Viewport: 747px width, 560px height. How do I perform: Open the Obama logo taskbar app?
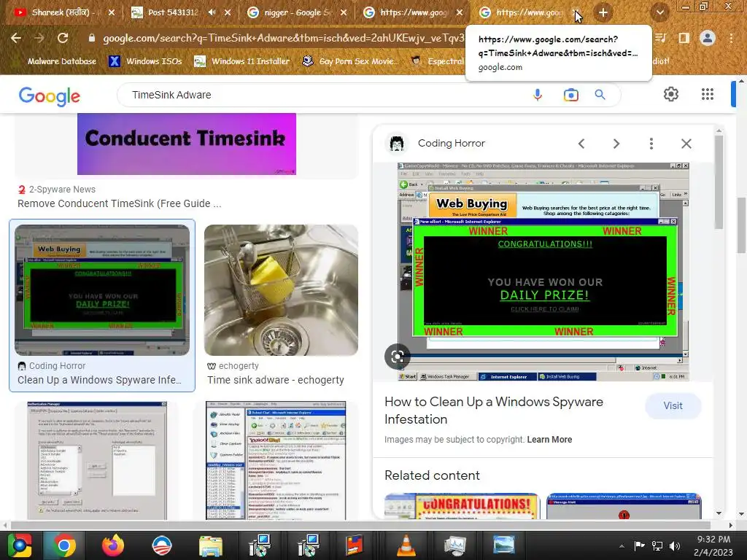161,545
